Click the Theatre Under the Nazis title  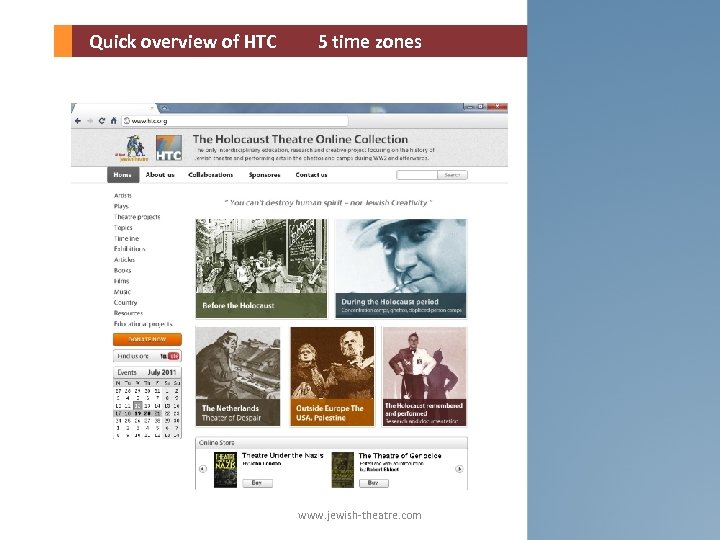282,456
